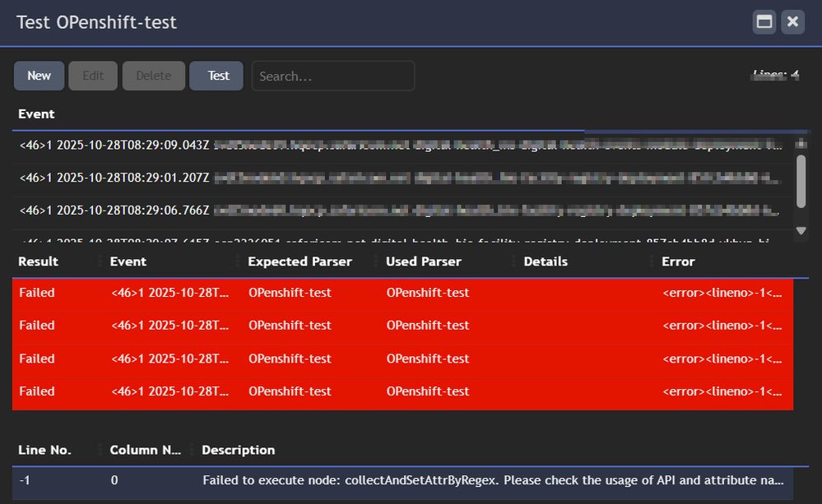The image size is (822, 504).
Task: Click the scroll down arrow of the event list
Action: [x=801, y=230]
